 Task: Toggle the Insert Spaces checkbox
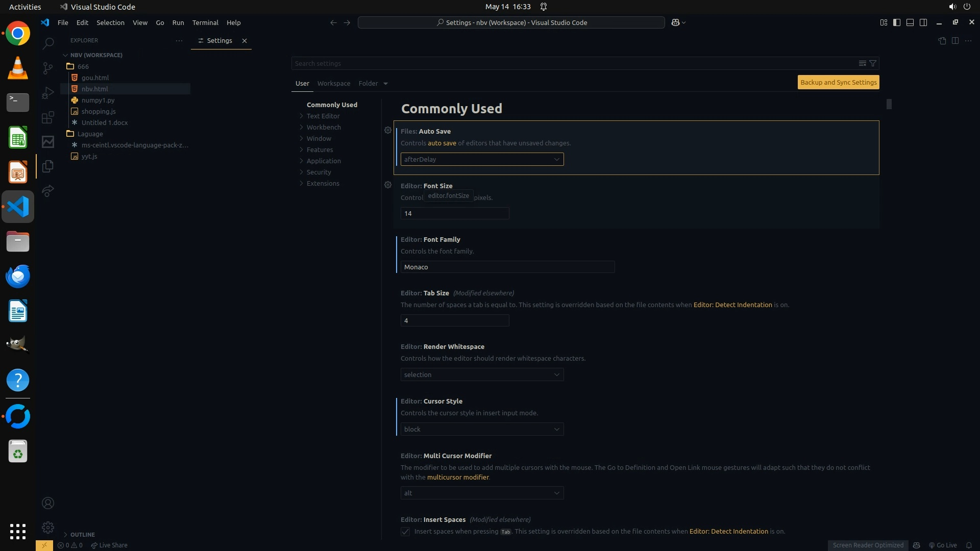click(405, 532)
